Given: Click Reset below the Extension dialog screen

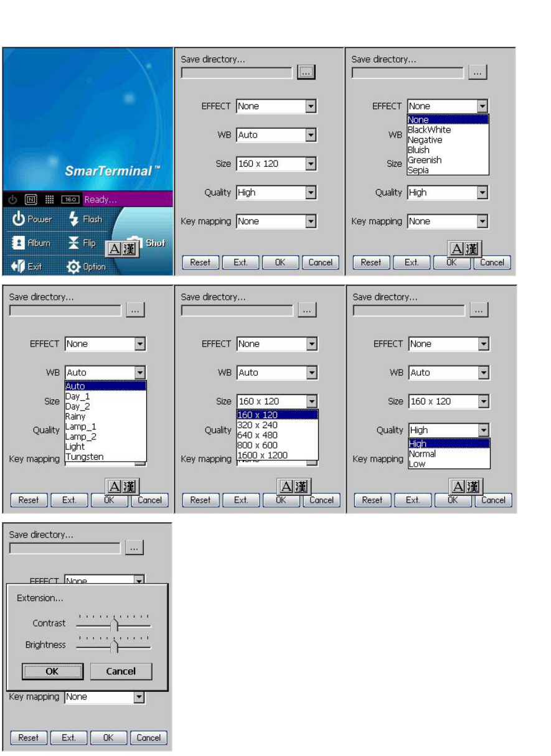Looking at the screenshot, I should [28, 737].
